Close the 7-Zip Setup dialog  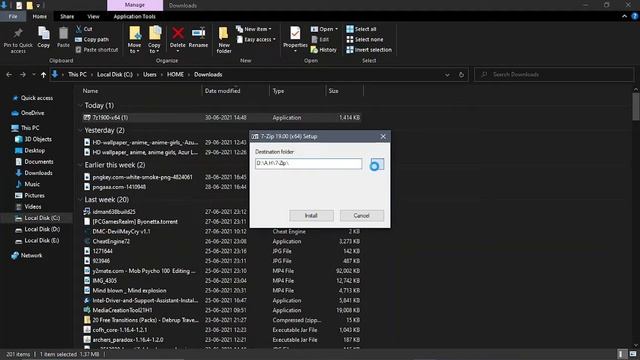(383, 137)
